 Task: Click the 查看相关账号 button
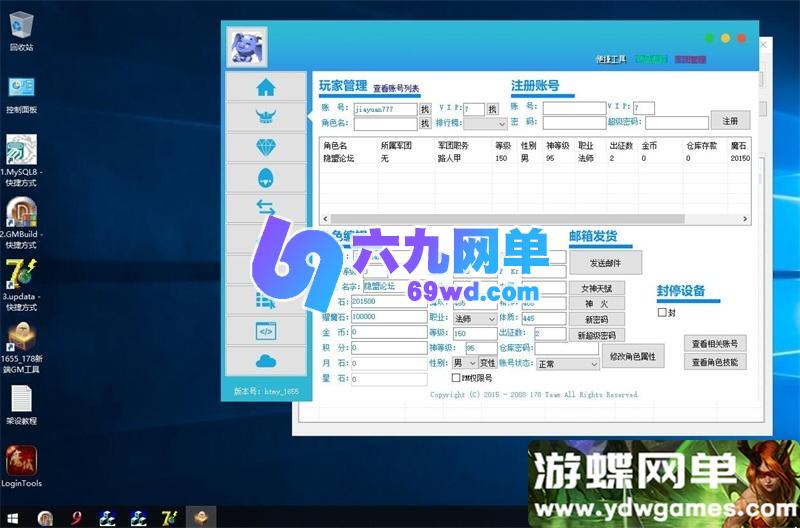pos(714,344)
